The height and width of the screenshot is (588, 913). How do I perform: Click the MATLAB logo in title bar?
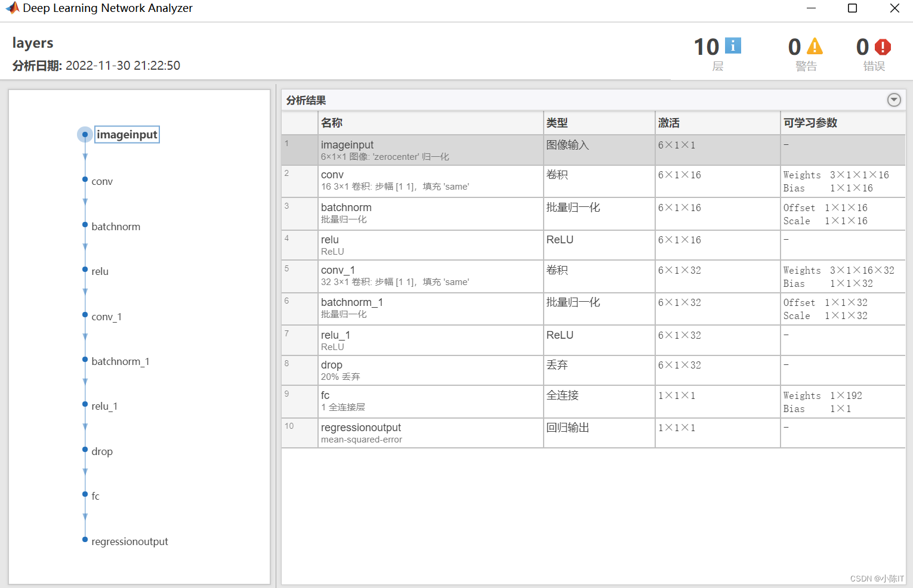pyautogui.click(x=12, y=8)
